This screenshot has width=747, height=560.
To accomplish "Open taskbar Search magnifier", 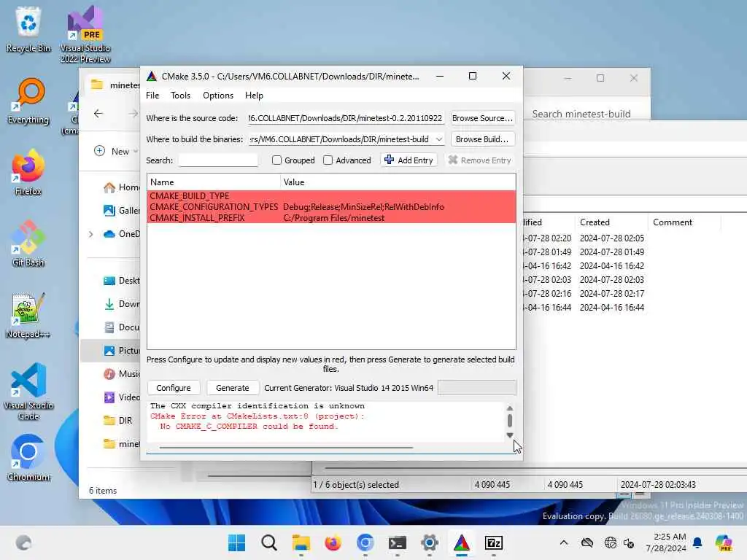I will pyautogui.click(x=268, y=542).
